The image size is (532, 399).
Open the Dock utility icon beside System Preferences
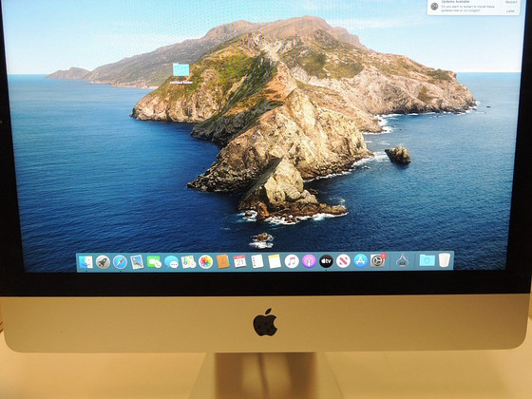[402, 260]
